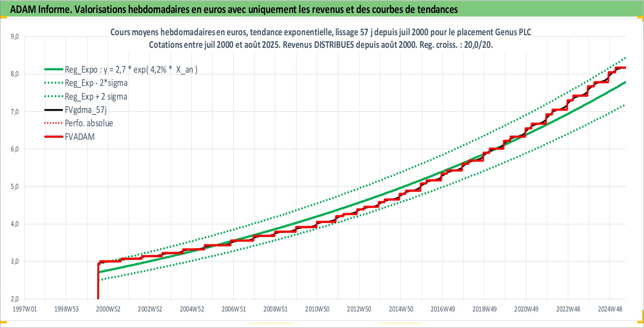Click the x-axis label 2020W49
The image size is (644, 328).
point(526,309)
